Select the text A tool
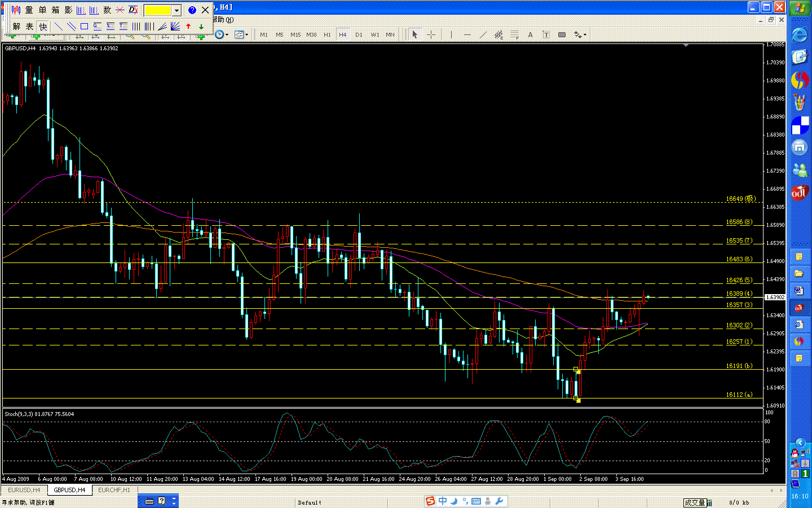The image size is (812, 508). [530, 35]
